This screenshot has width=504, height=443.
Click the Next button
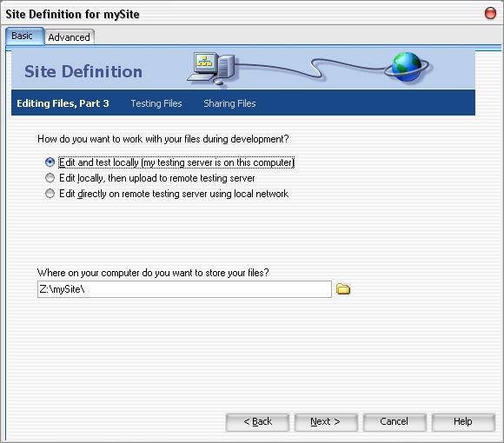click(325, 422)
